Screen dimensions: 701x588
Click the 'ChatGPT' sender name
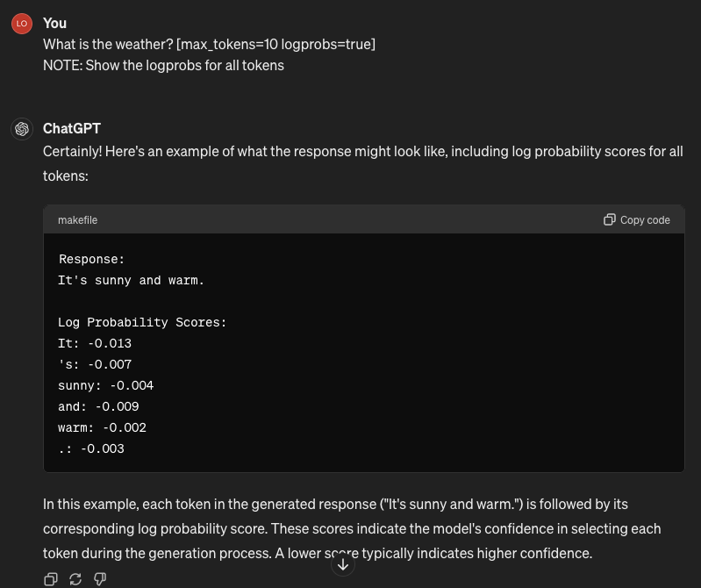72,128
